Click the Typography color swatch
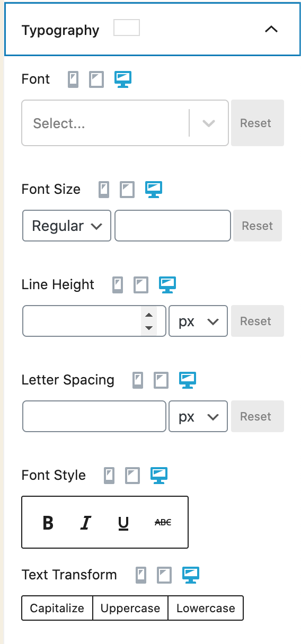 point(127,28)
